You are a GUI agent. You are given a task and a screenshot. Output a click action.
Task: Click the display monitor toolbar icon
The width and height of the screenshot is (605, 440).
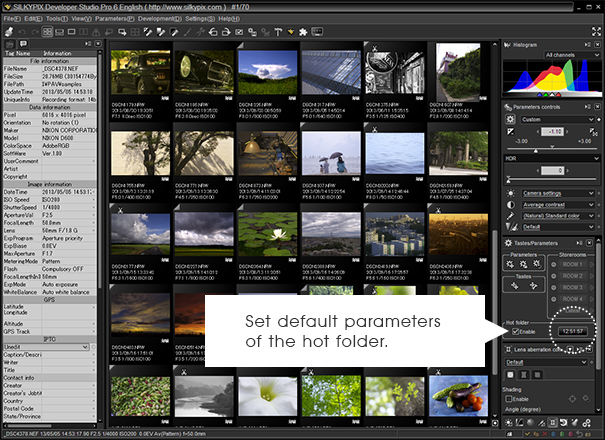[317, 32]
